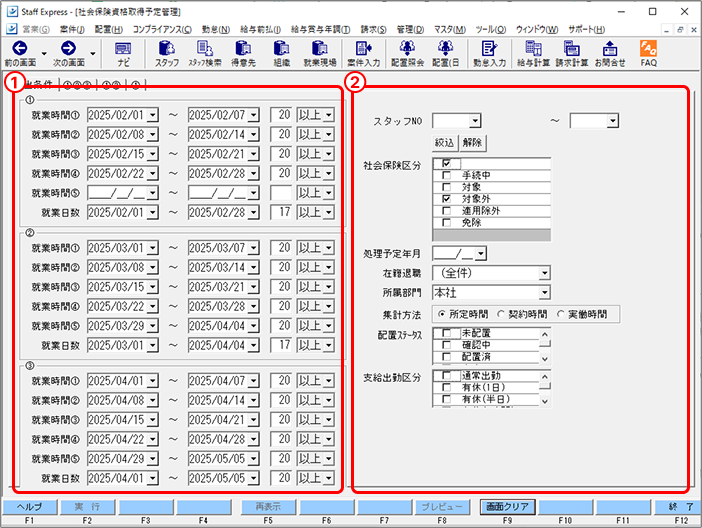The image size is (702, 528).
Task: Open the 得意先 toolbar icon
Action: (243, 48)
